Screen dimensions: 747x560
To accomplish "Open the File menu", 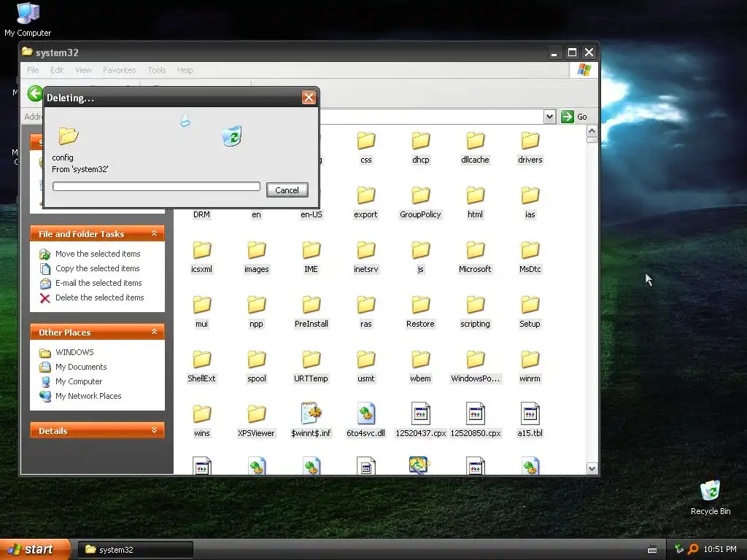I will click(x=33, y=70).
